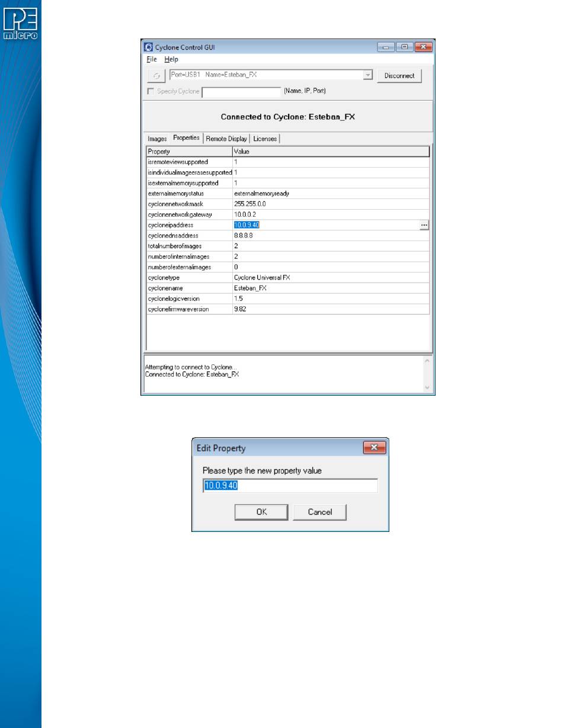Select the Properties tab
This screenshot has width=563, height=728.
pos(186,137)
